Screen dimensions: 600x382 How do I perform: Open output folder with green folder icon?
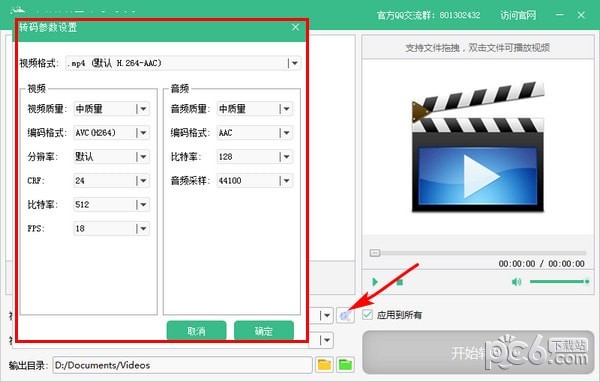tap(345, 365)
